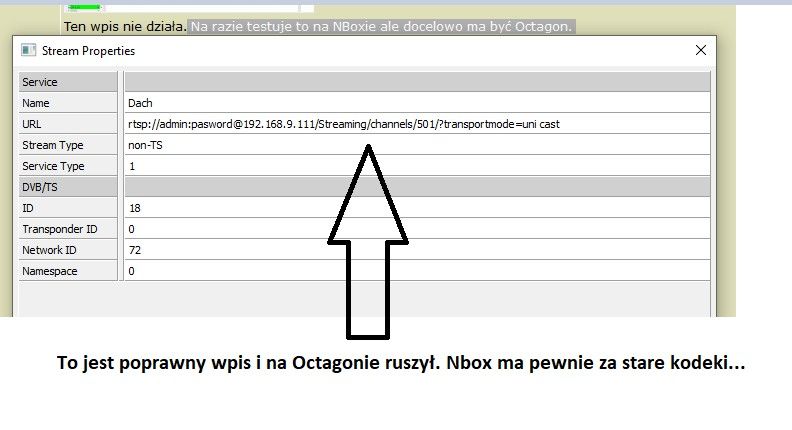Select the Service Type property label
Image resolution: width=792 pixels, height=430 pixels.
coord(68,166)
